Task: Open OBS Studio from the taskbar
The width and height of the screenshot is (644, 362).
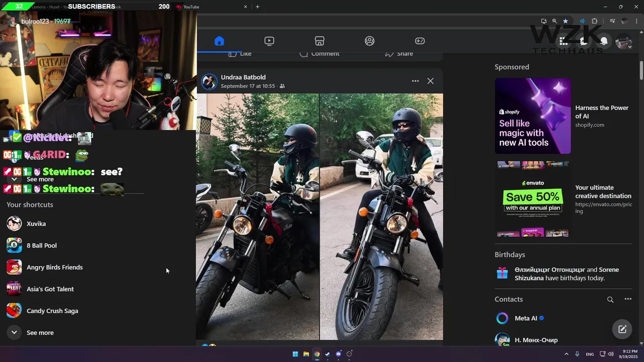Action: tap(349, 354)
